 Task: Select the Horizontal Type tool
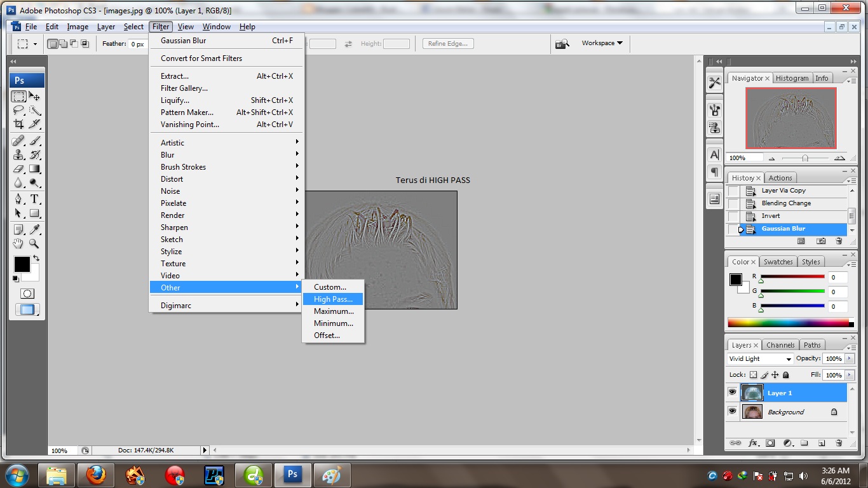click(x=35, y=200)
